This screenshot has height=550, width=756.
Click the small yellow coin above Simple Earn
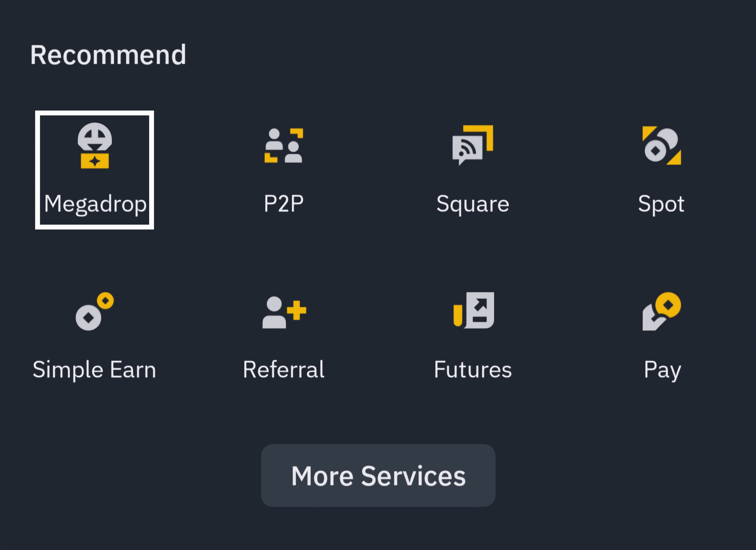(105, 301)
